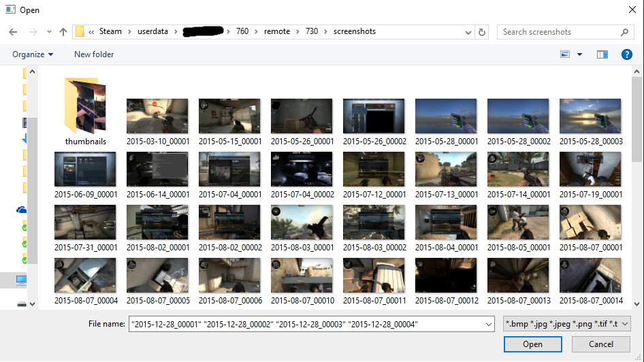Expand the view options dropdown arrow

(x=579, y=54)
